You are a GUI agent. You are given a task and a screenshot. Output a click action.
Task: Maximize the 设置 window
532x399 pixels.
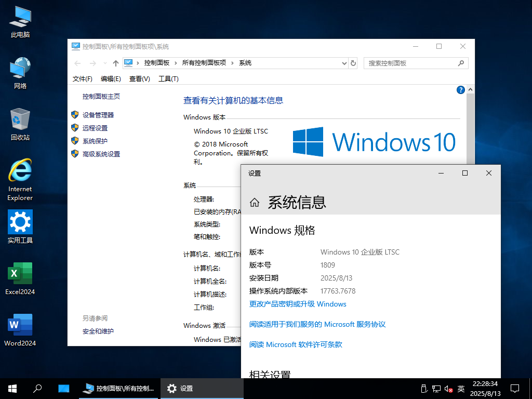coord(465,173)
